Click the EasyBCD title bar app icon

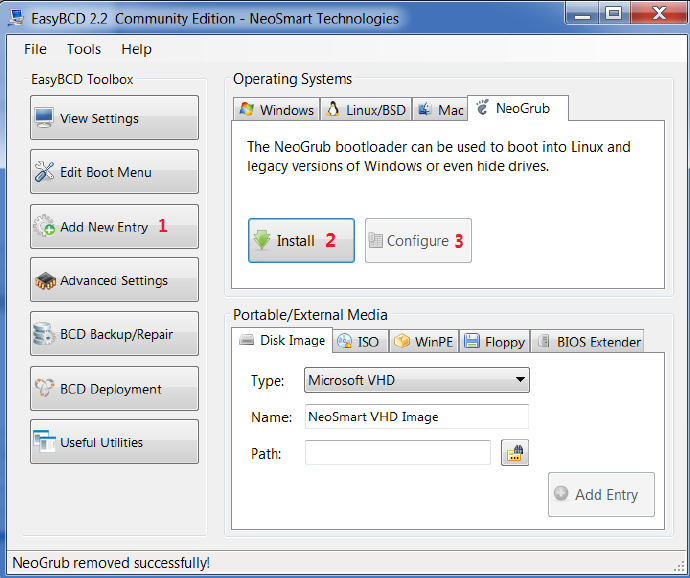pyautogui.click(x=17, y=18)
